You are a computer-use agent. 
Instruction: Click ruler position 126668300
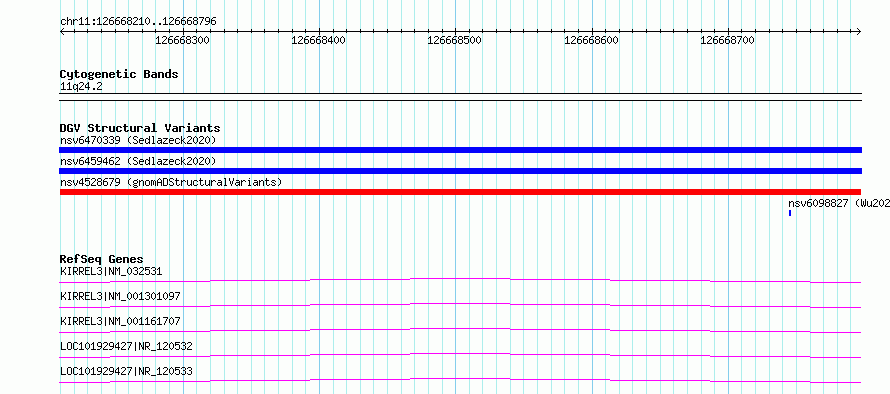point(182,40)
